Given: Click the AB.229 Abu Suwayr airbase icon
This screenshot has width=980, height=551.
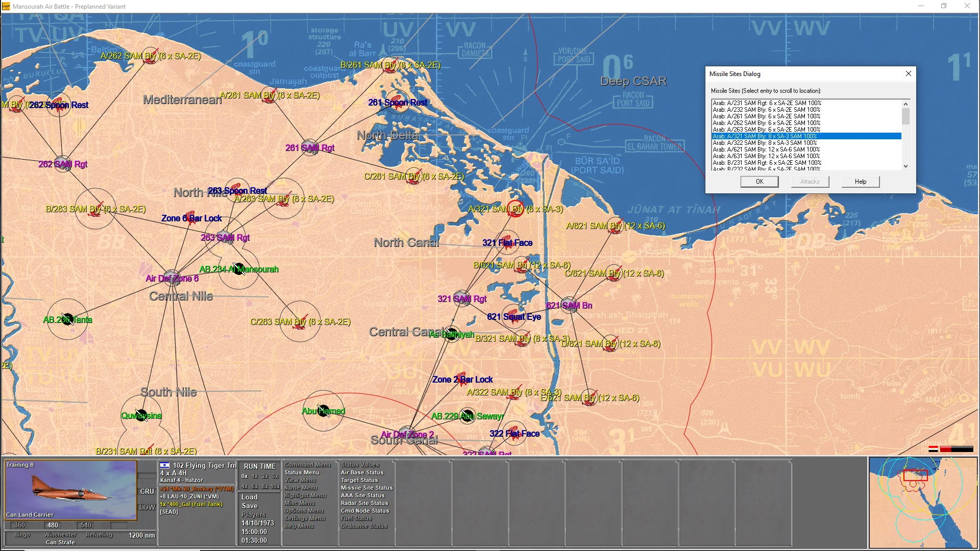Looking at the screenshot, I should click(468, 416).
